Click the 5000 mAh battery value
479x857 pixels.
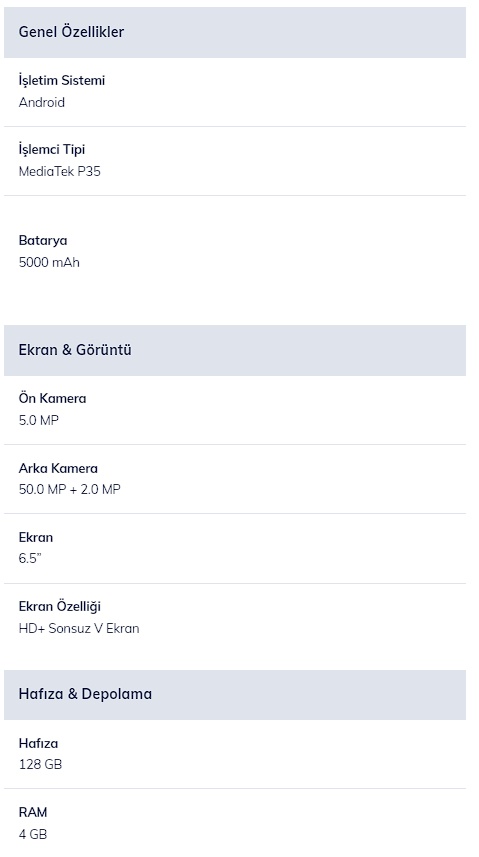pyautogui.click(x=49, y=262)
